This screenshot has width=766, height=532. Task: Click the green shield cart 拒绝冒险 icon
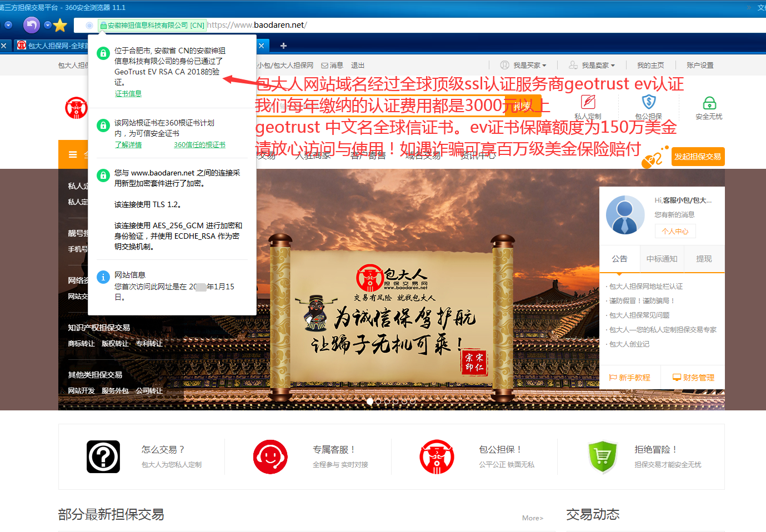[603, 457]
